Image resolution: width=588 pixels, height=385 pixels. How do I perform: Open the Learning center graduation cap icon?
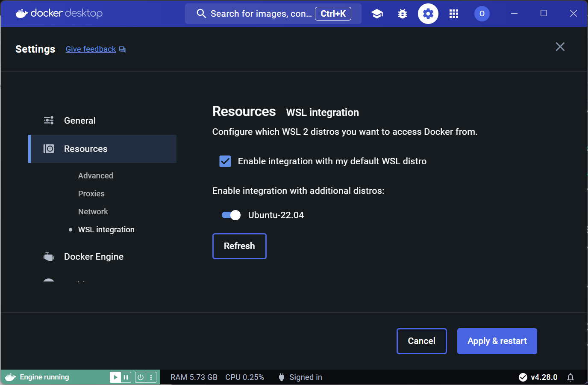tap(377, 14)
